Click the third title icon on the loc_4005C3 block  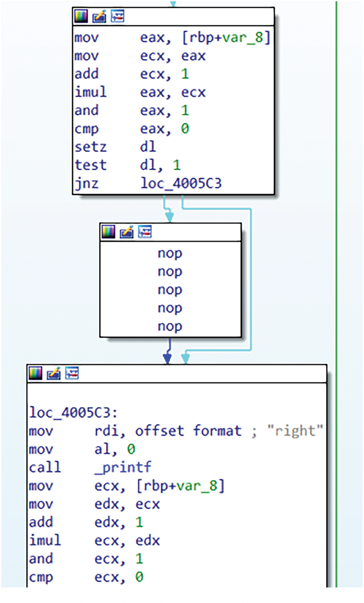tap(72, 373)
